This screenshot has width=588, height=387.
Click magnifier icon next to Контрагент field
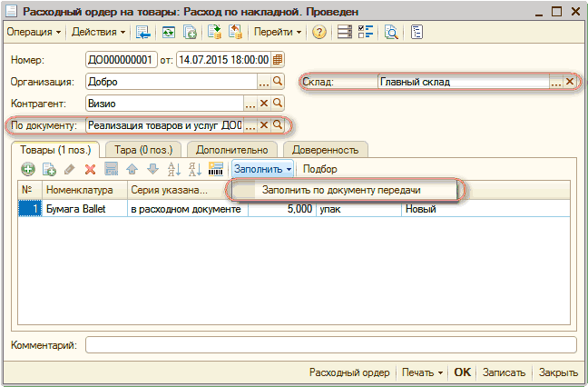pos(278,104)
